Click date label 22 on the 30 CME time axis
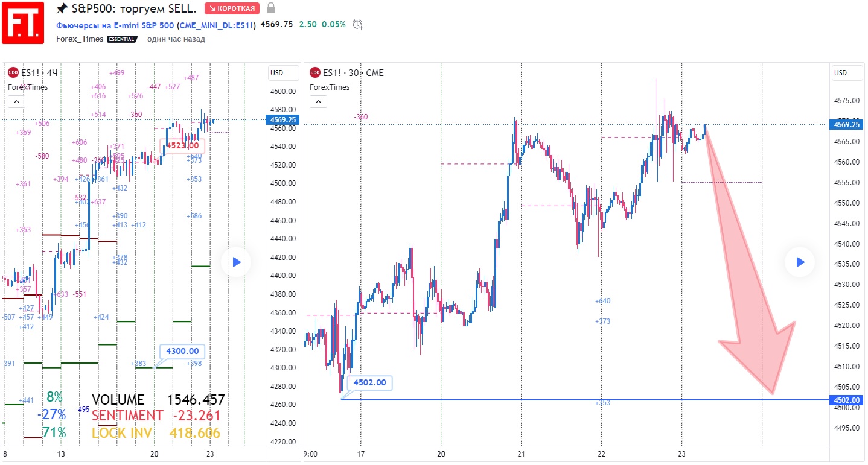The width and height of the screenshot is (868, 465). point(601,454)
